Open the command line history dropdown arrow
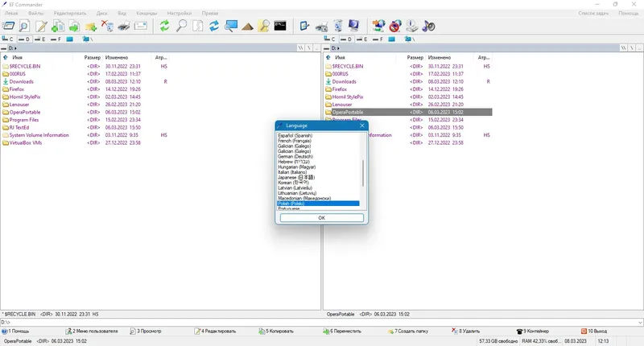The width and height of the screenshot is (644, 346). coord(640,322)
